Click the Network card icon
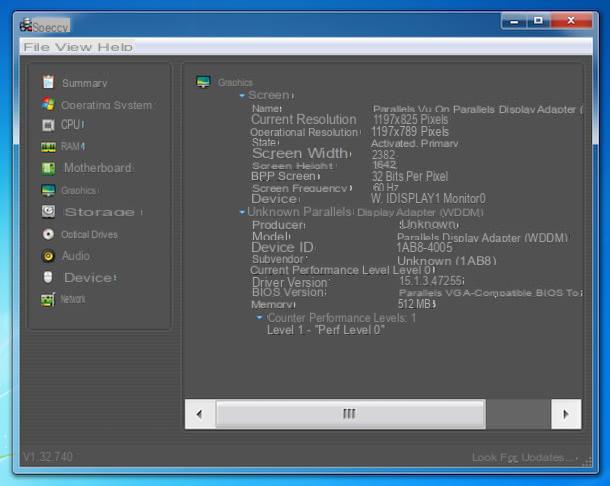 pyautogui.click(x=48, y=299)
